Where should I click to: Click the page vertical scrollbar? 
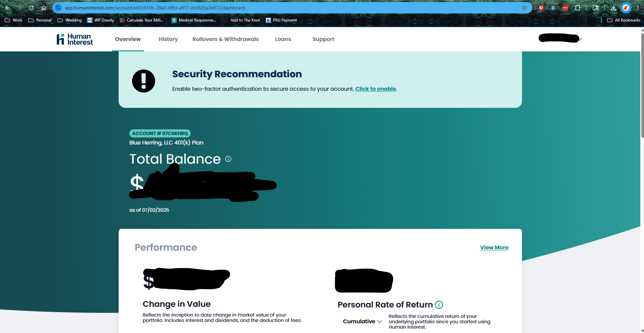click(642, 85)
